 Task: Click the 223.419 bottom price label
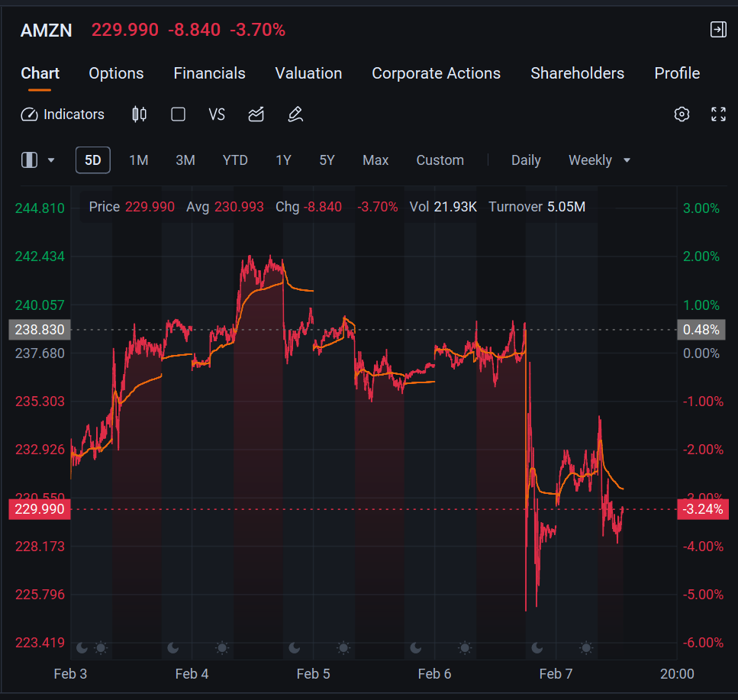coord(40,643)
